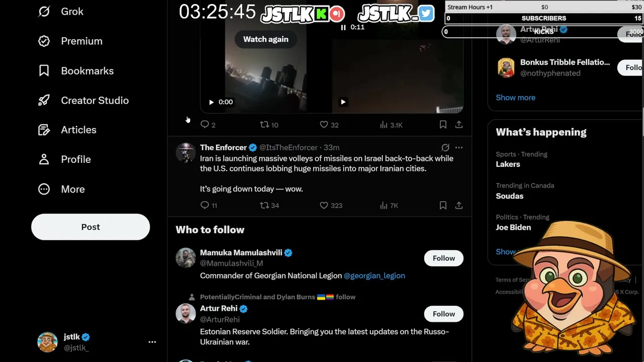Click The Enforcer display name

[223, 147]
